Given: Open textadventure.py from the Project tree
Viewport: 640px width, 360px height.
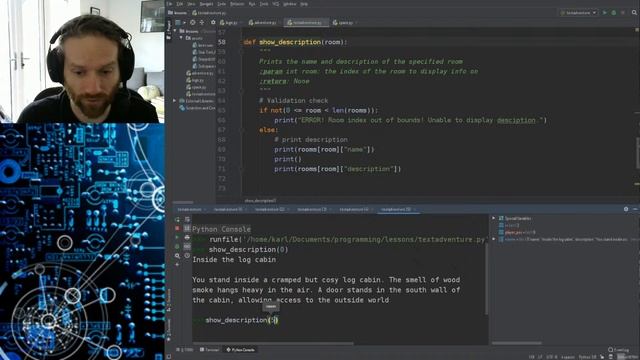Looking at the screenshot, I should coord(200,94).
